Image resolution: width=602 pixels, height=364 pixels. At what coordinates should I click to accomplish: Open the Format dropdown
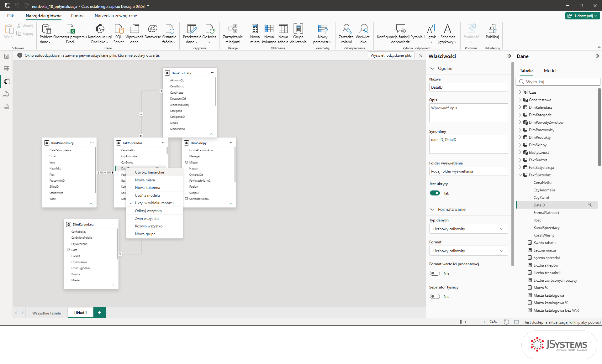[468, 251]
